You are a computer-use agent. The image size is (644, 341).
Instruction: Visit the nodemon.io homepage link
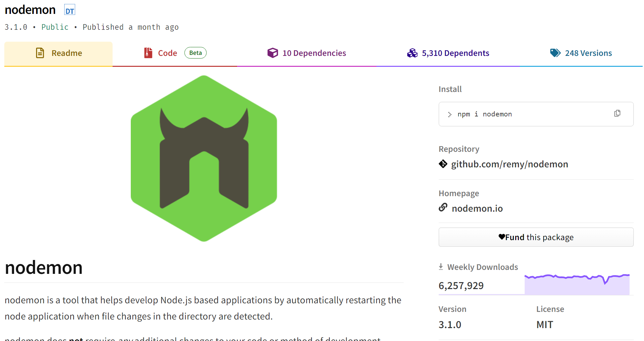coord(477,208)
